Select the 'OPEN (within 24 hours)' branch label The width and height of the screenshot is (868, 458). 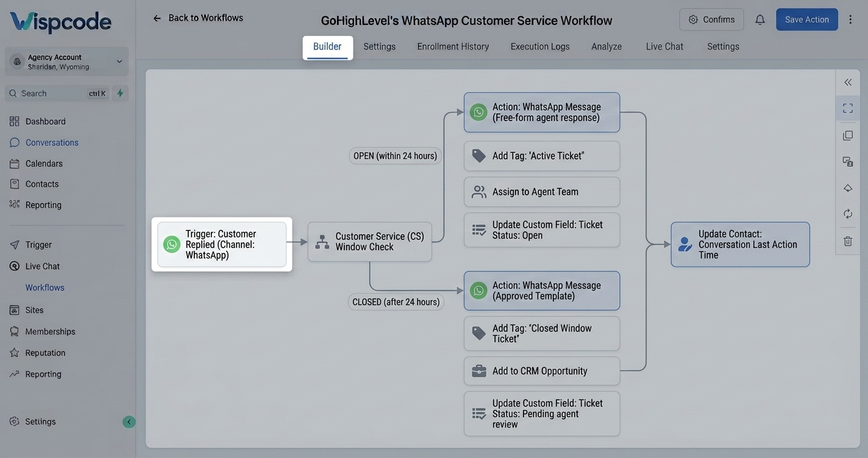(x=395, y=156)
